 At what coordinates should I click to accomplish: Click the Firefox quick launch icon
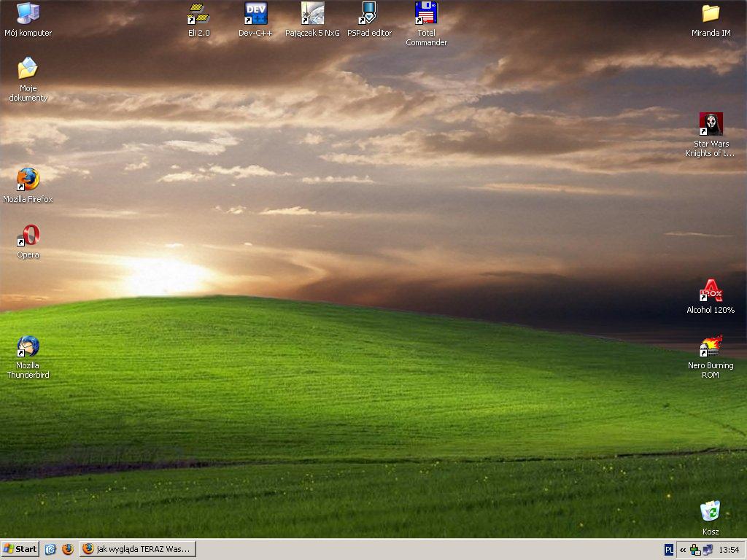tap(68, 549)
